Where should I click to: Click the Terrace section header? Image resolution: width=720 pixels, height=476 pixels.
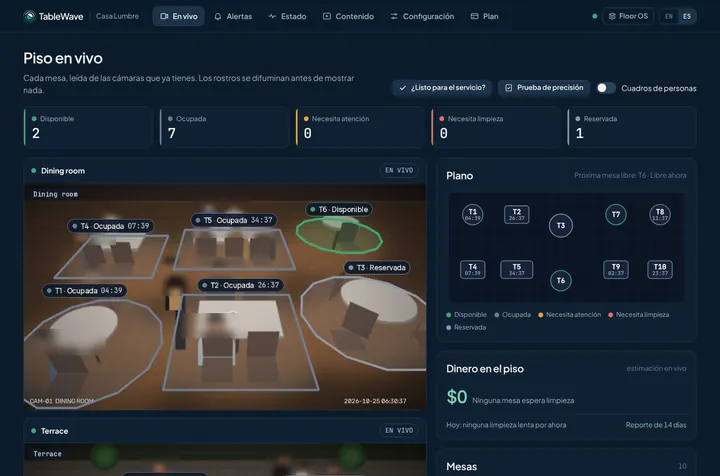click(x=225, y=431)
